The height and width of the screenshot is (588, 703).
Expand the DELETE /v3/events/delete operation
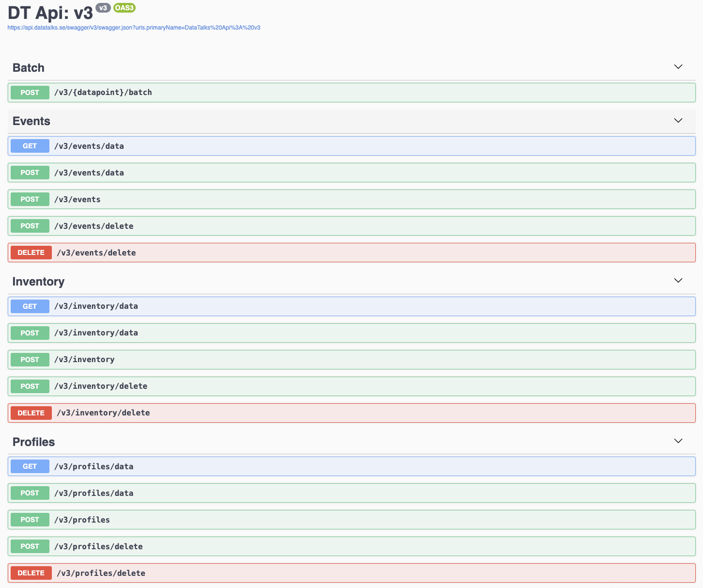tap(352, 253)
